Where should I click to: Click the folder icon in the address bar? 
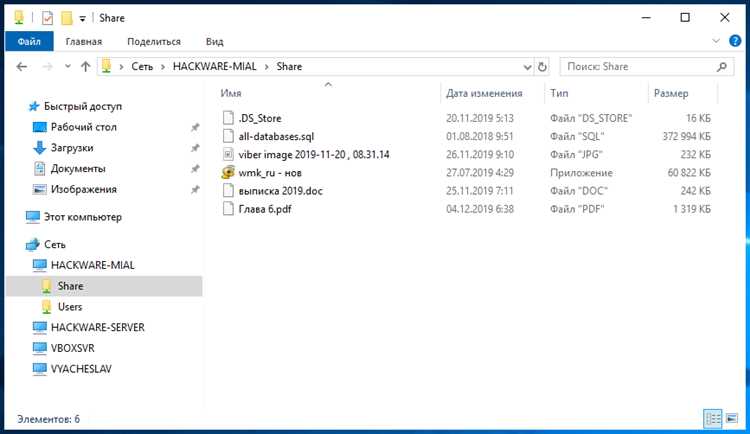[x=107, y=67]
